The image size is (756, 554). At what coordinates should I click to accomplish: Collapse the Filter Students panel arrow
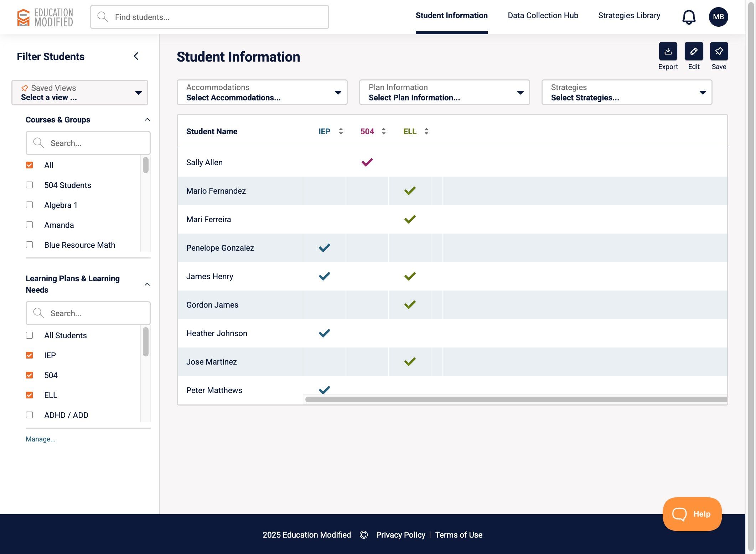click(x=136, y=56)
